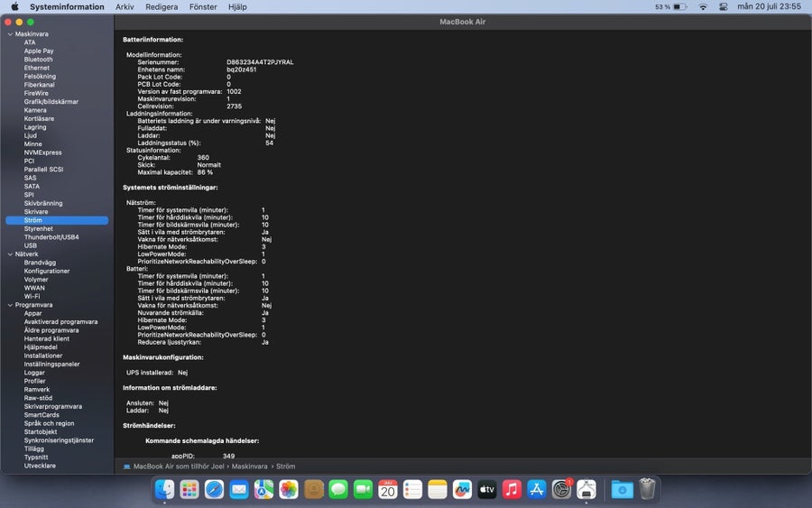This screenshot has width=812, height=508.
Task: Click the Wi-Fi status icon
Action: (703, 6)
